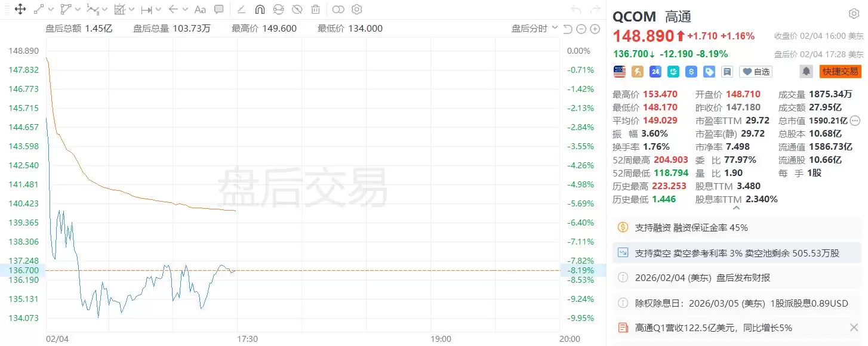
Task: Delete drawings with the trash icon
Action: tap(315, 10)
